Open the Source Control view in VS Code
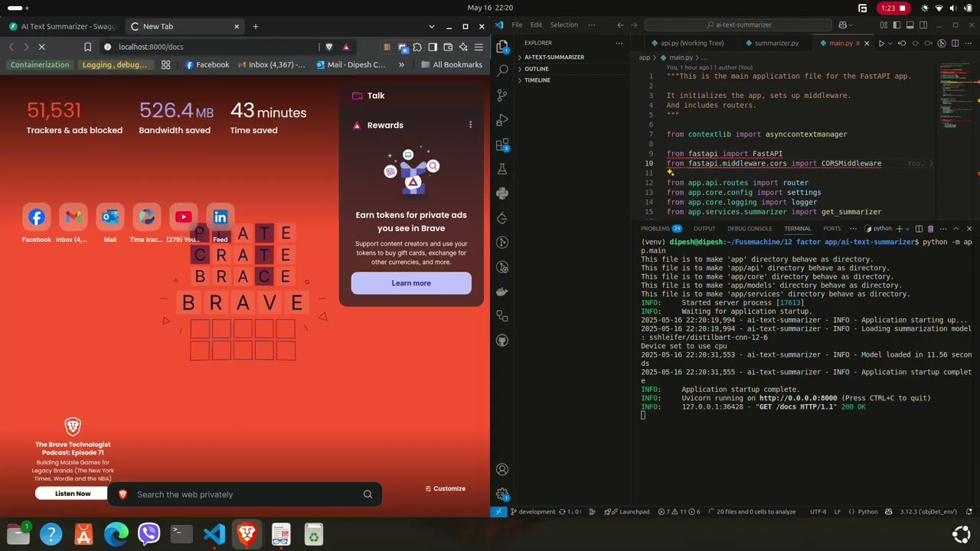Screen dimensions: 980x551 pos(502,95)
